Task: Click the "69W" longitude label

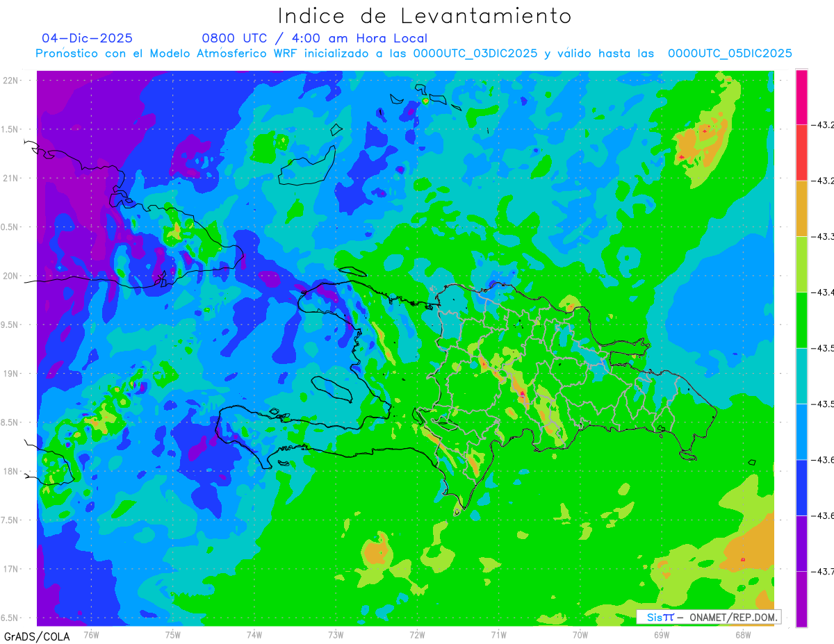Action: 662,634
